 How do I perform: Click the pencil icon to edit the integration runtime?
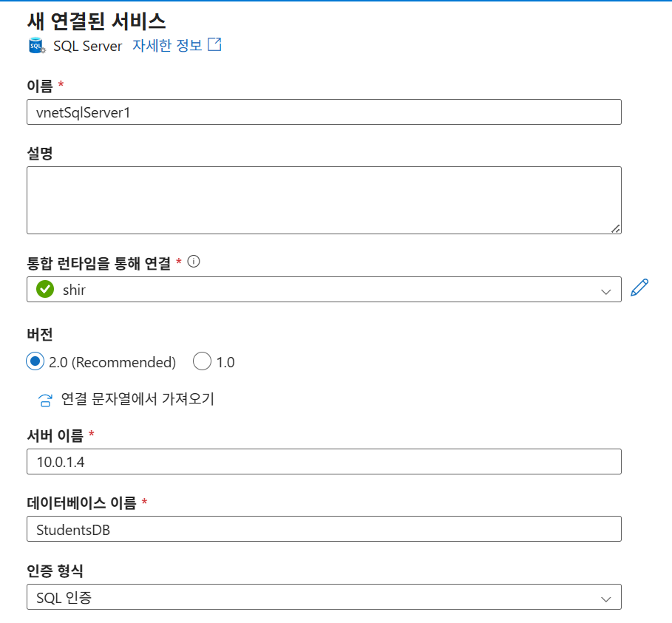(x=639, y=288)
